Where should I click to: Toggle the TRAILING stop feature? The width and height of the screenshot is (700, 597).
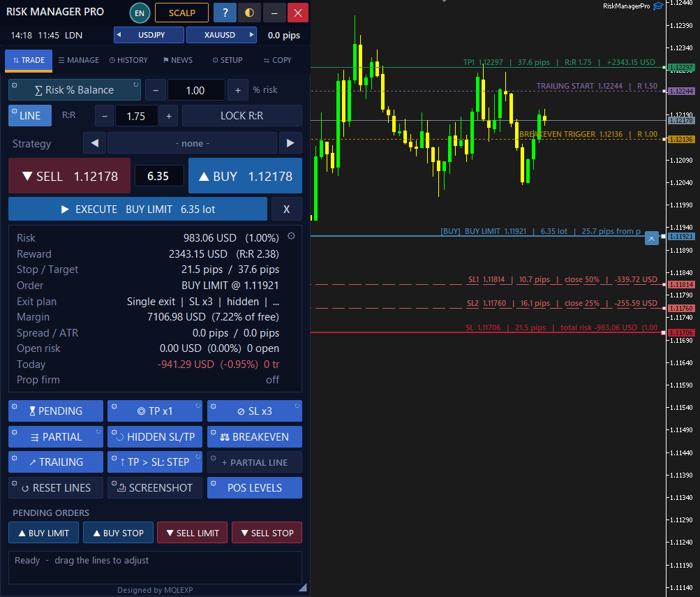coord(56,462)
